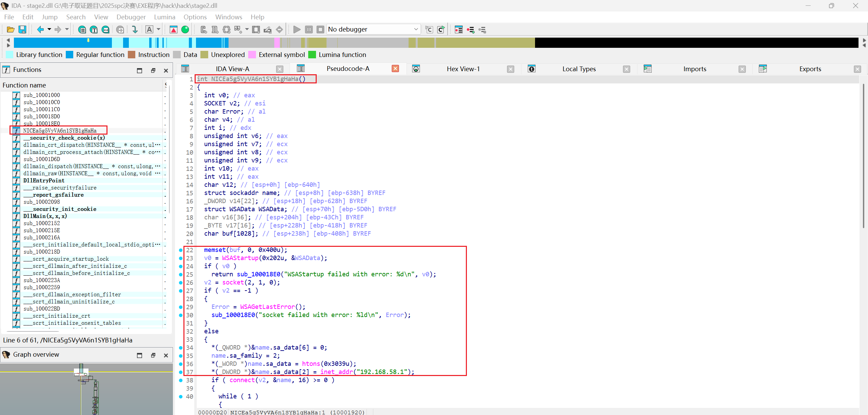Expand the back-navigation history dropdown arrow

(x=49, y=29)
